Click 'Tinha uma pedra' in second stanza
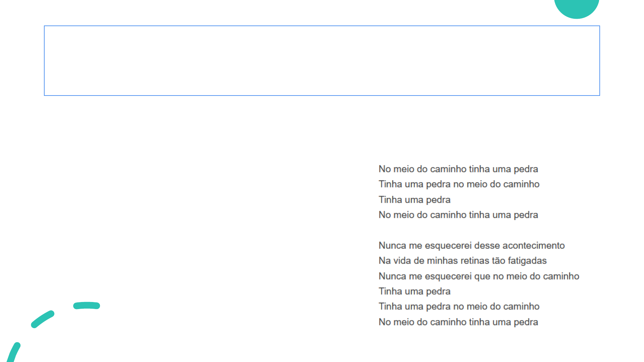644x362 pixels. click(414, 291)
